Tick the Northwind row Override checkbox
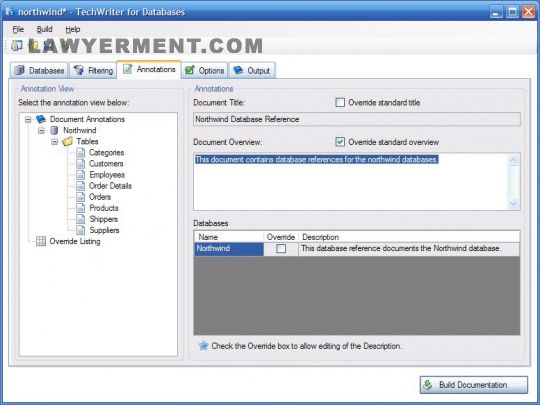540x405 pixels. (x=281, y=248)
